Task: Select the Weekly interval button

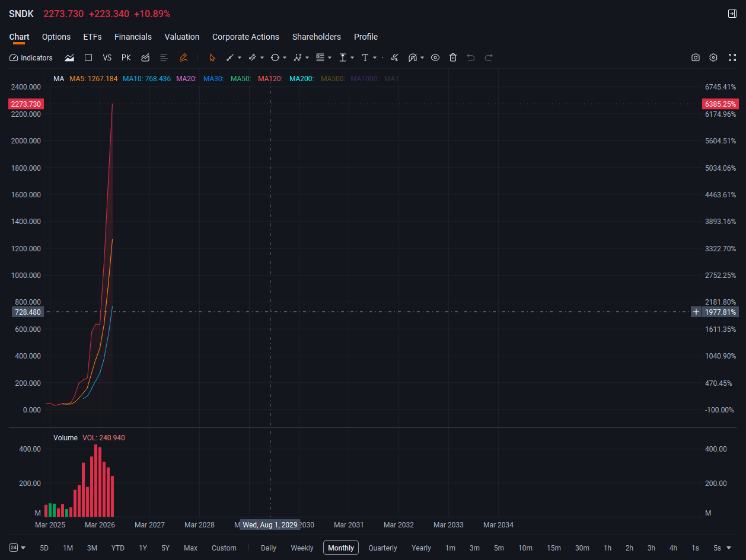Action: point(302,548)
